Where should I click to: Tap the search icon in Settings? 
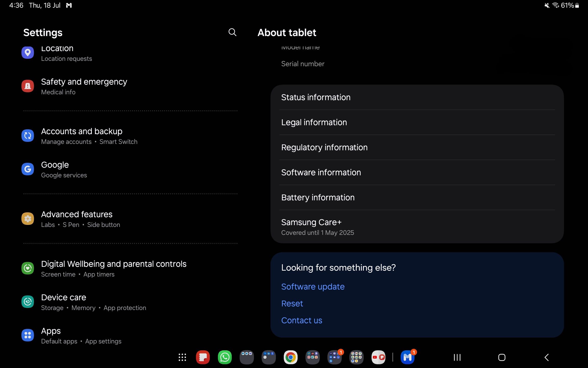click(232, 32)
